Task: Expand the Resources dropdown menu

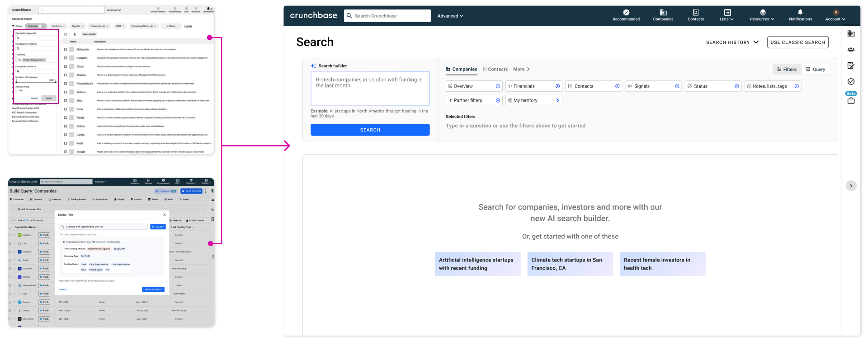Action: pyautogui.click(x=762, y=15)
